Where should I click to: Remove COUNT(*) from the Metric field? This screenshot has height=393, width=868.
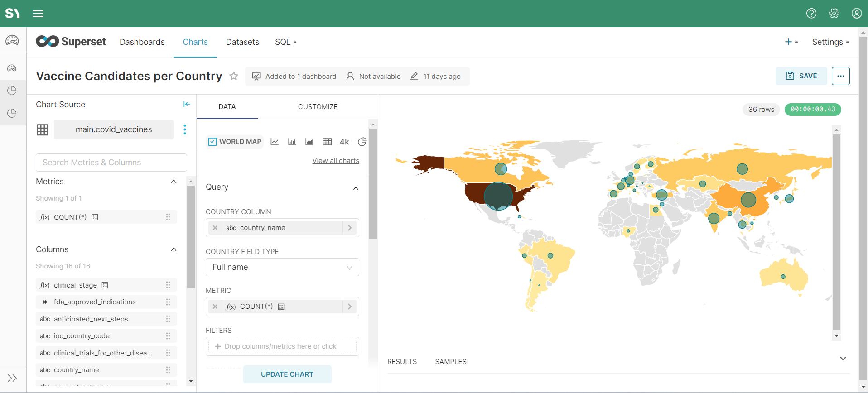point(215,307)
